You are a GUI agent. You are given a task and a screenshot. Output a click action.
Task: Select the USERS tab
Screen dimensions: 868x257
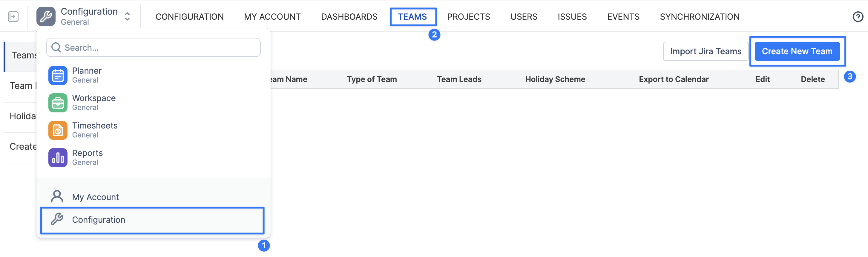click(x=524, y=16)
